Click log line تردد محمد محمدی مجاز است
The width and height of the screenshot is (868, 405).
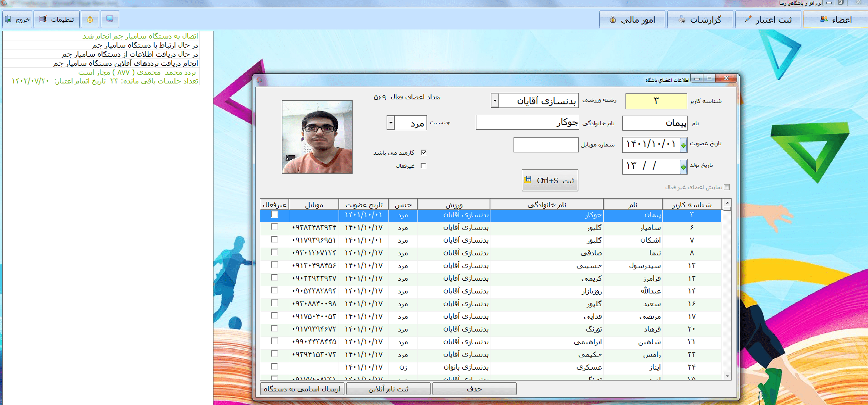[x=137, y=72]
